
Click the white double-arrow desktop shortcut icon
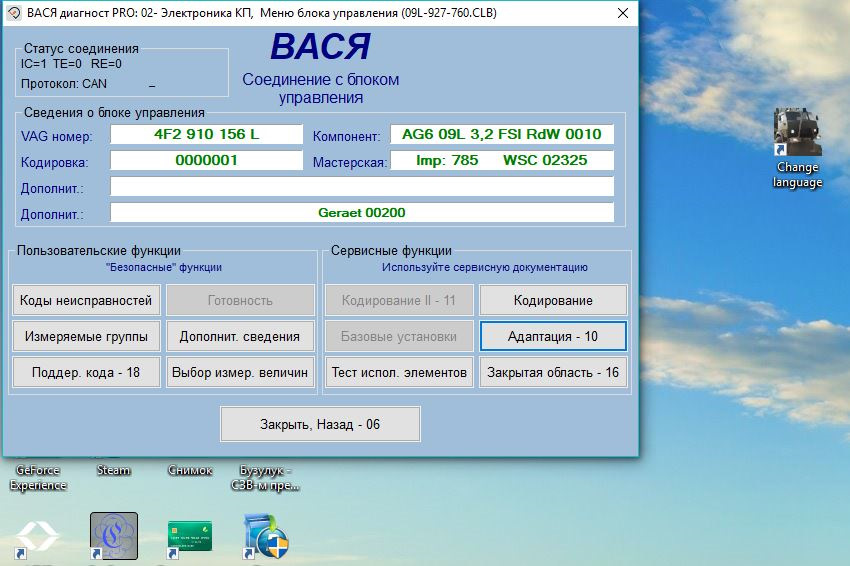tap(37, 535)
